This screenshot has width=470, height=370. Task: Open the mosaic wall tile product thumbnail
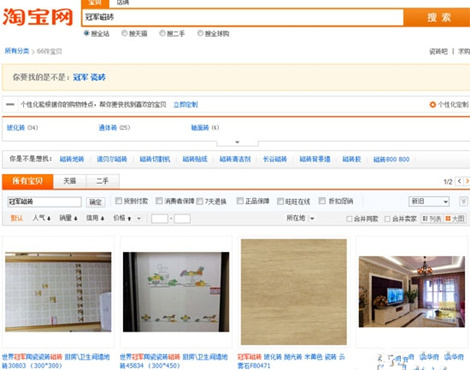click(x=58, y=292)
